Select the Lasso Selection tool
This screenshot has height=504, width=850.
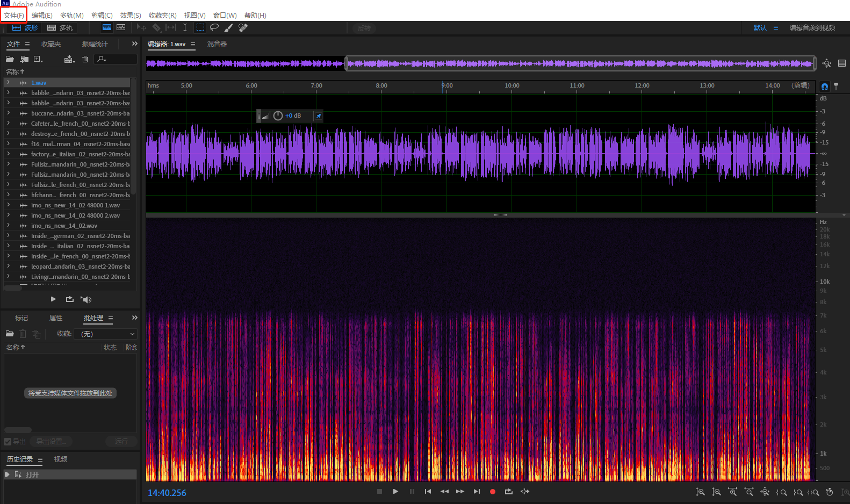(214, 27)
